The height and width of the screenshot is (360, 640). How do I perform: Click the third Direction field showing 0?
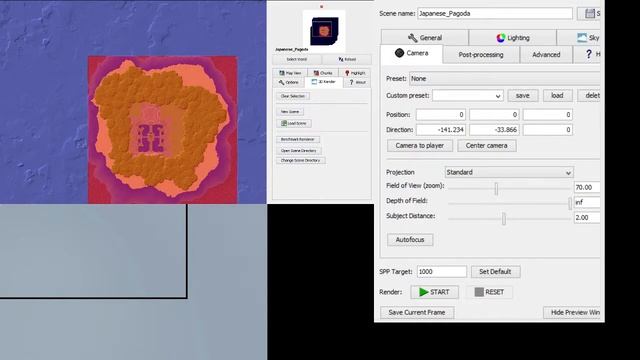click(547, 130)
